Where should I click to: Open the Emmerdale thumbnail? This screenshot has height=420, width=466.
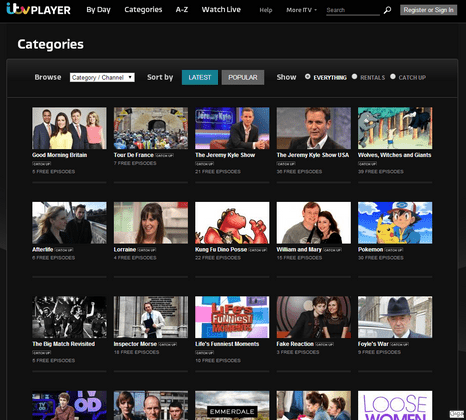tap(232, 405)
